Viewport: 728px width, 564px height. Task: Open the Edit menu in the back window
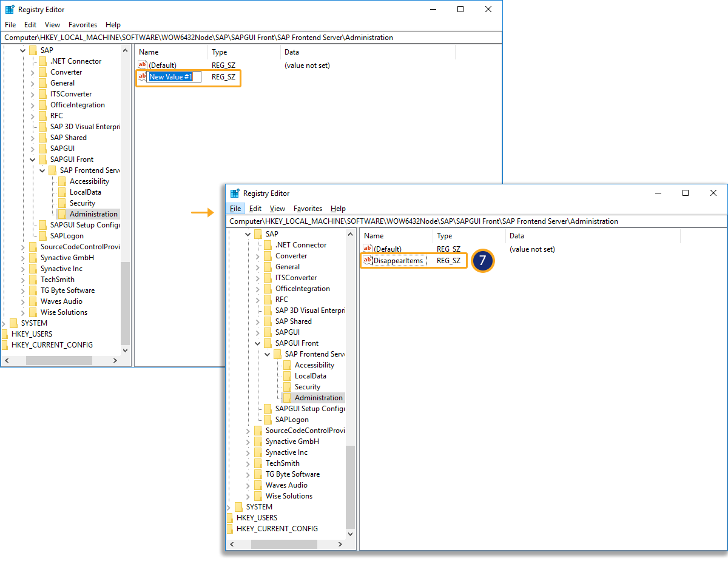[x=30, y=25]
